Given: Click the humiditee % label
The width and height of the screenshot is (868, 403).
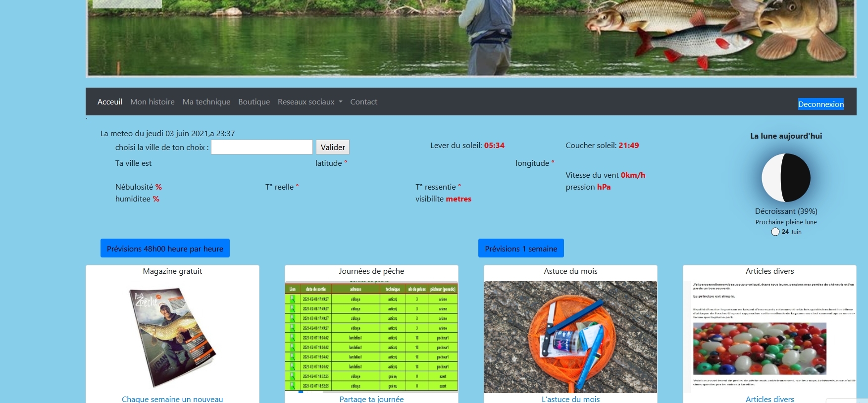Looking at the screenshot, I should click(x=137, y=199).
